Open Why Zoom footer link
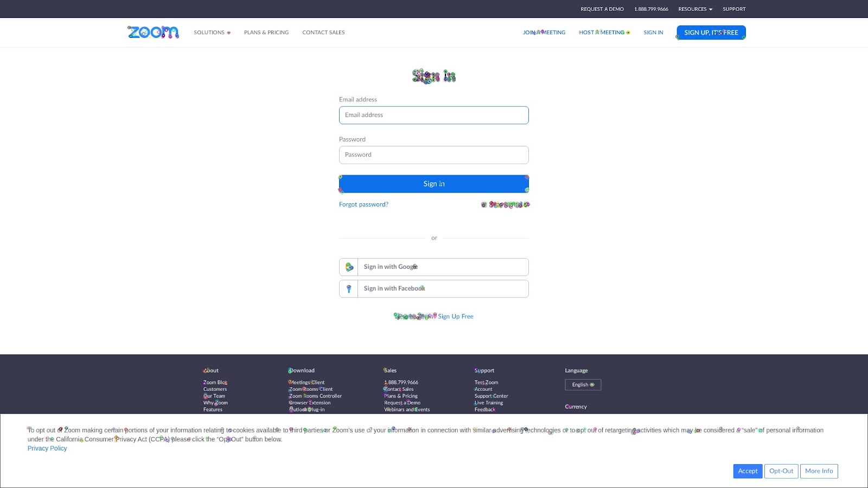Viewport: 868px width, 488px height. (x=215, y=403)
